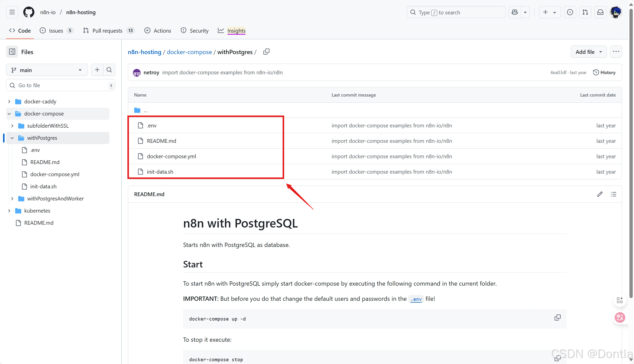Switch to the Actions tab
Viewport: 634px width, 364px height.
pyautogui.click(x=157, y=31)
